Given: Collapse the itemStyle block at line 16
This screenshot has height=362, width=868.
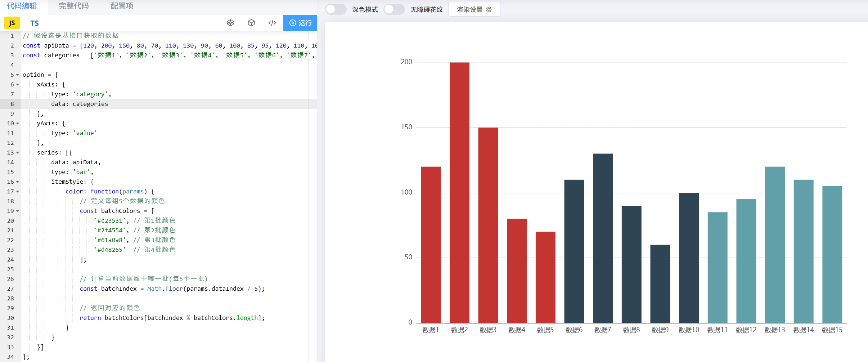Looking at the screenshot, I should point(18,182).
